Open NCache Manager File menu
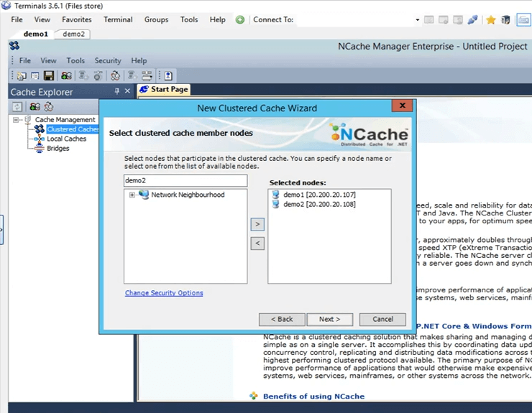 point(24,61)
